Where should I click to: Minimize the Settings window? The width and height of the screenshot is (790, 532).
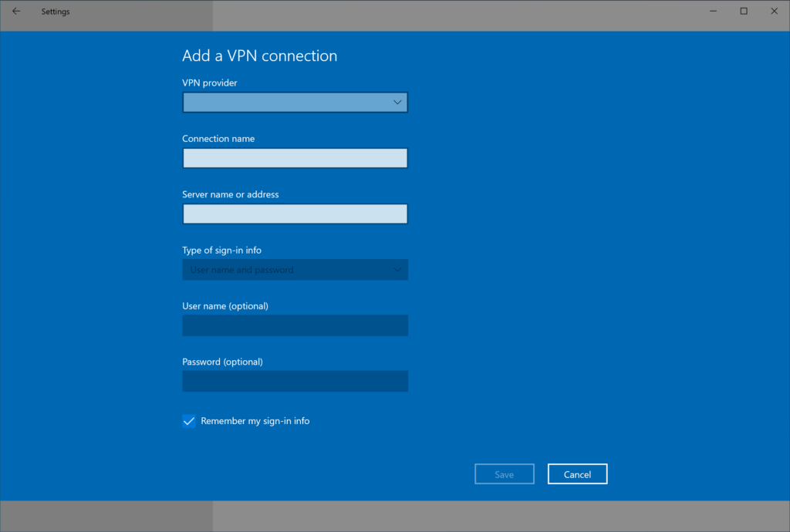[712, 11]
